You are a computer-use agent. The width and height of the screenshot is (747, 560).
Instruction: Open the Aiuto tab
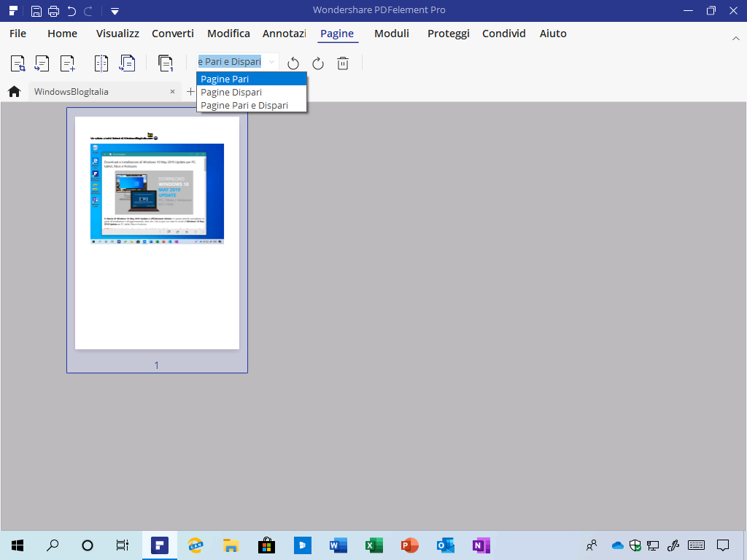tap(553, 34)
